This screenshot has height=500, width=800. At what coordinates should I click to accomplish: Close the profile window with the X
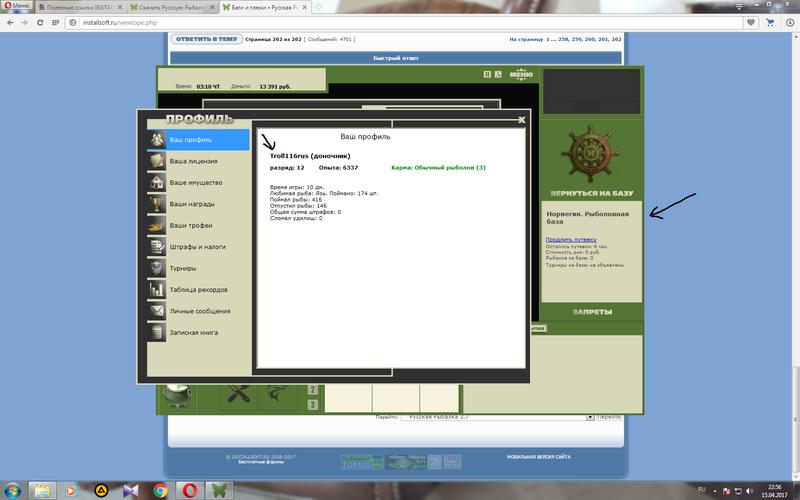(x=521, y=119)
